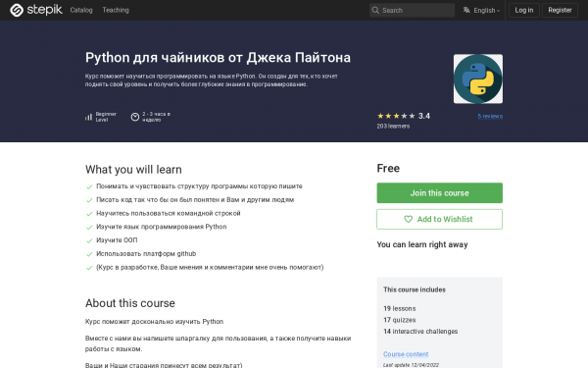588x368 pixels.
Task: Click the 203 learners text
Action: 393,127
